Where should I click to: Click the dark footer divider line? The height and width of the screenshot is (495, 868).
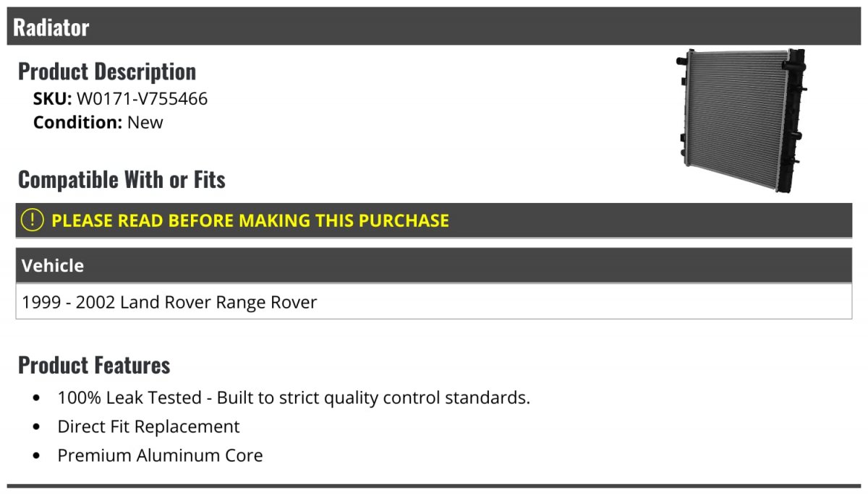click(x=434, y=486)
